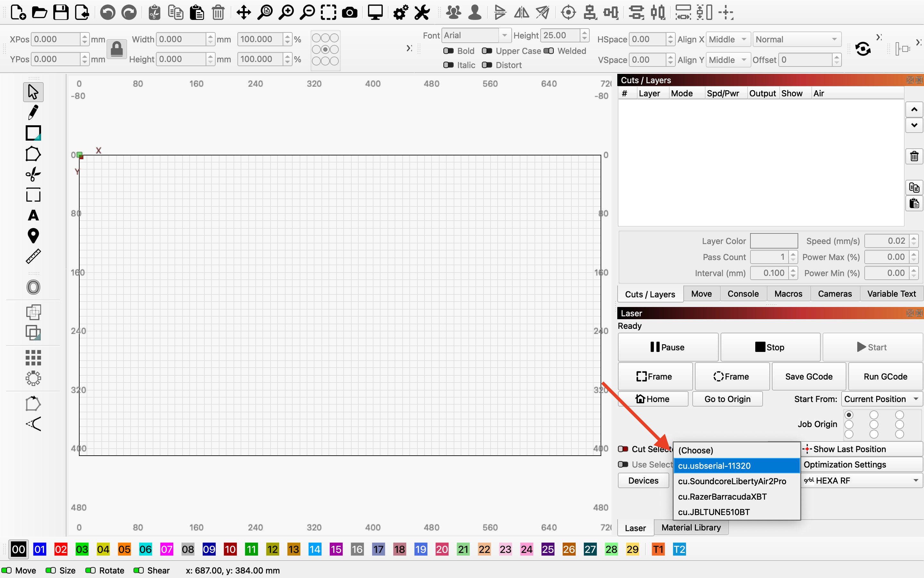Viewport: 924px width, 578px height.
Task: Toggle the Upper Case switch
Action: (487, 51)
